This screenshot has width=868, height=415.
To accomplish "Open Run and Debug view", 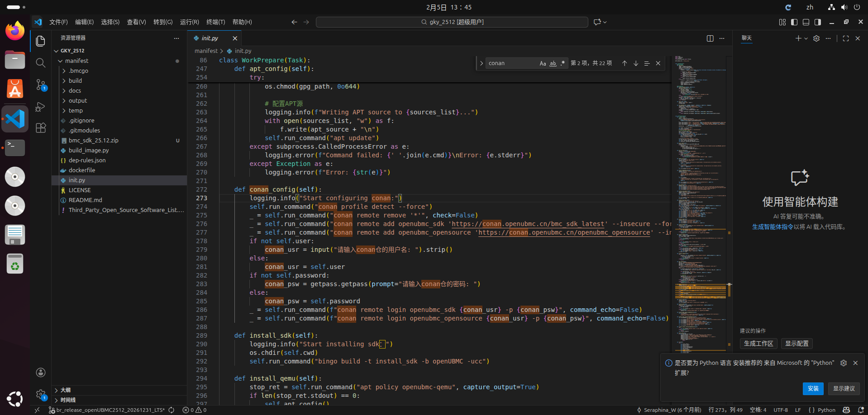I will point(41,107).
